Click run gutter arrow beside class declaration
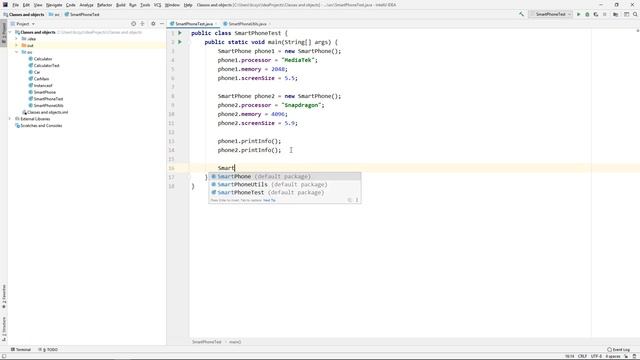This screenshot has height=360, width=640. pos(180,33)
